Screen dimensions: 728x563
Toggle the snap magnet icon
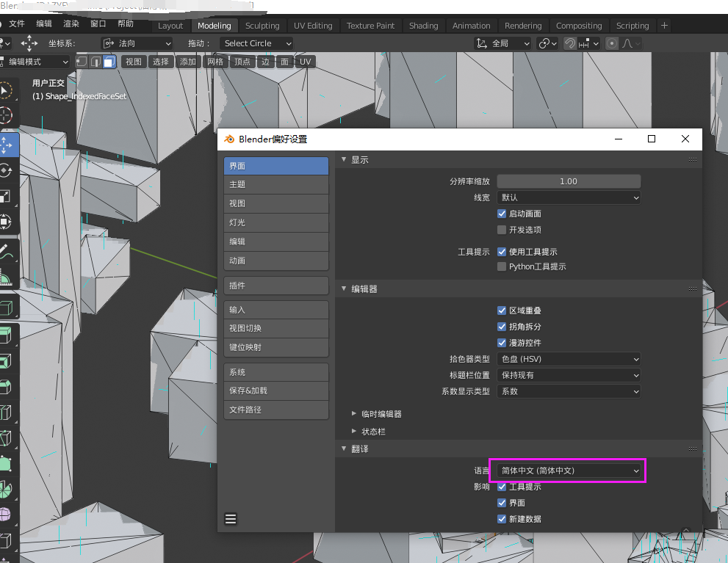coord(569,43)
